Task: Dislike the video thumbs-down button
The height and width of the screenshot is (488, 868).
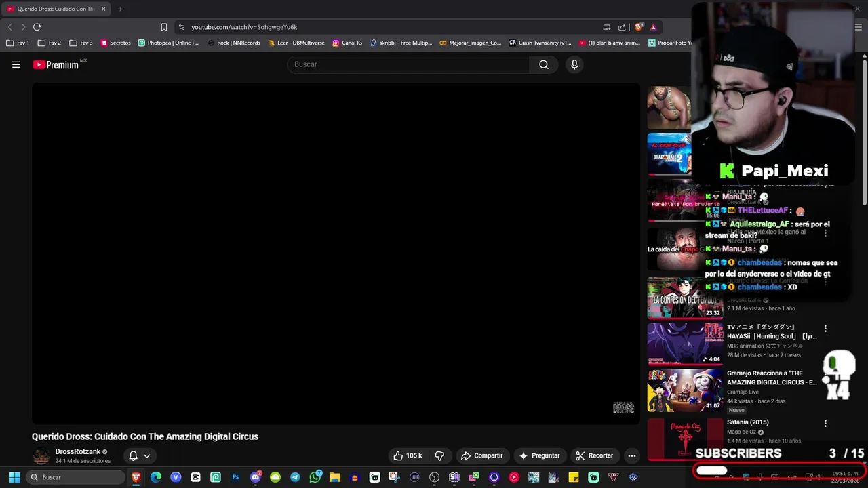Action: pos(439,455)
